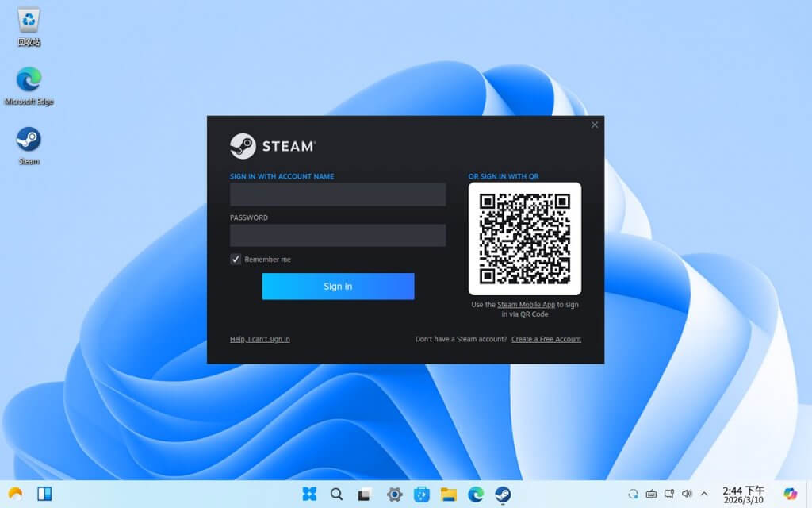812x508 pixels.
Task: Open the volume speaker tray icon
Action: [687, 494]
